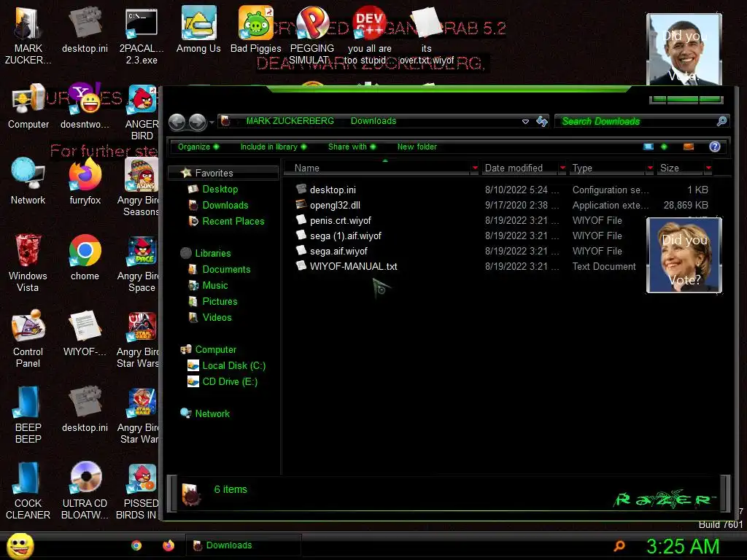The image size is (747, 560).
Task: Expand the address bar history dropdown
Action: pyautogui.click(x=525, y=122)
